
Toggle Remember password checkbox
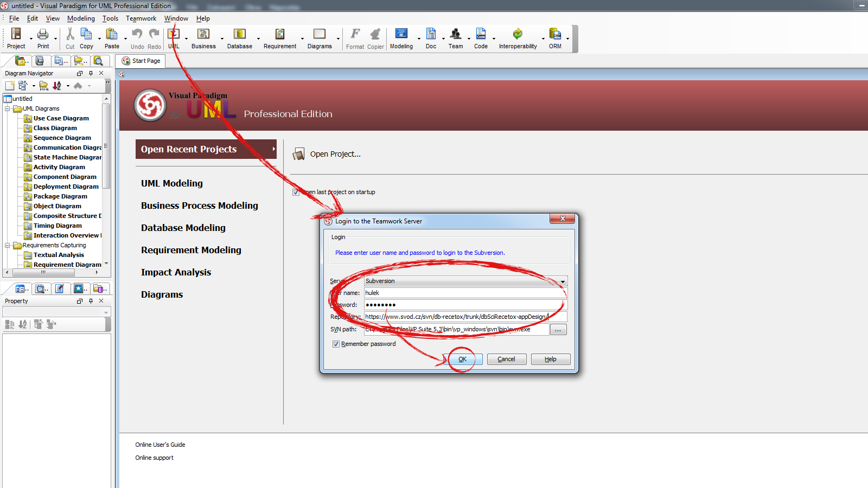pos(336,344)
